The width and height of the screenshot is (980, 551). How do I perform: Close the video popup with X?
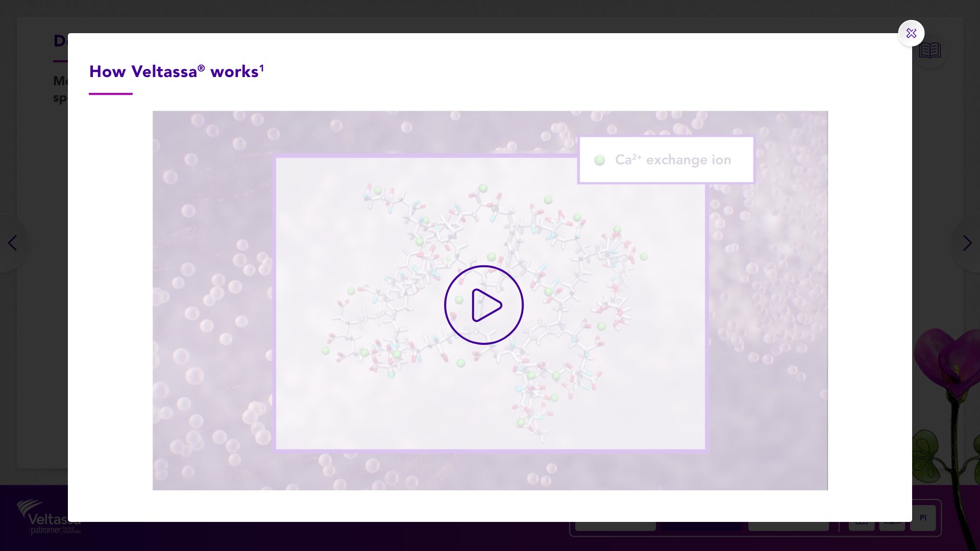pos(911,33)
